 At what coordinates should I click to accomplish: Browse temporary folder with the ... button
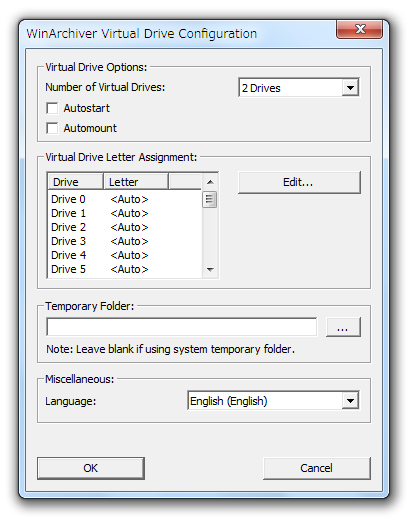pos(343,327)
